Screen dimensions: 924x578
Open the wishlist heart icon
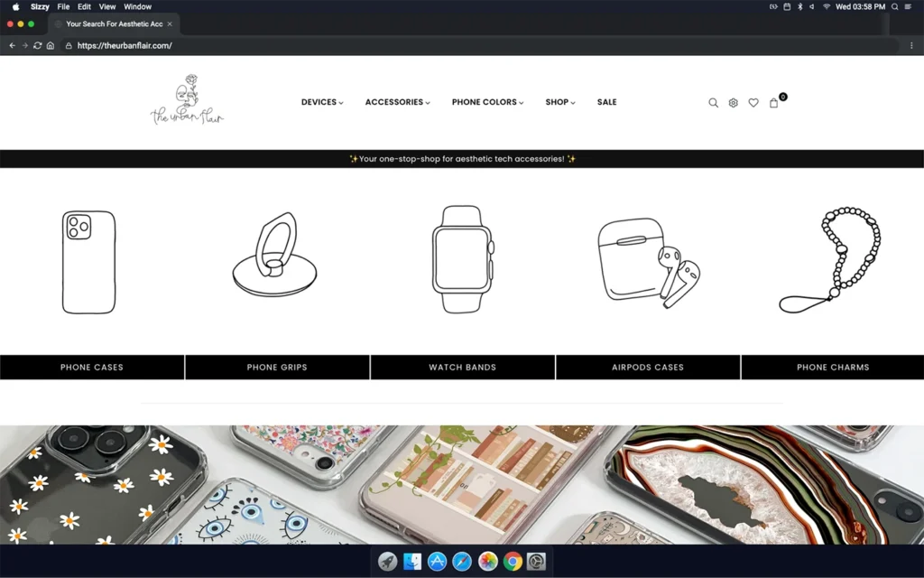[753, 103]
